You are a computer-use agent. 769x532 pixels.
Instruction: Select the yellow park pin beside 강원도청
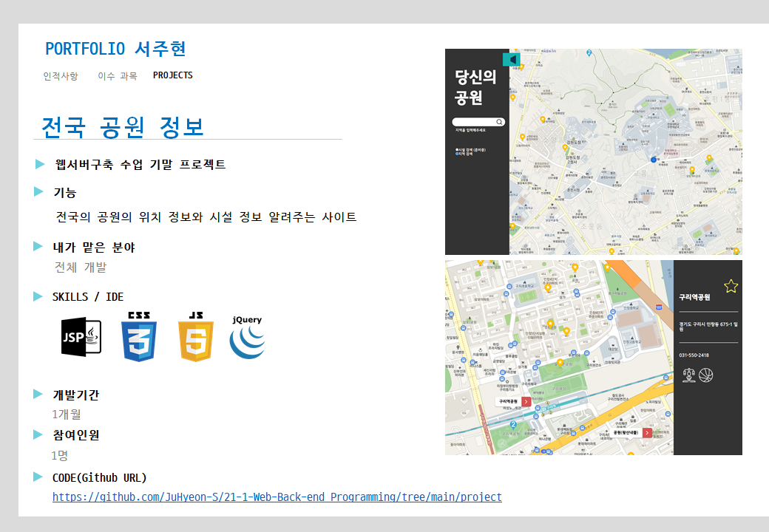point(565,148)
